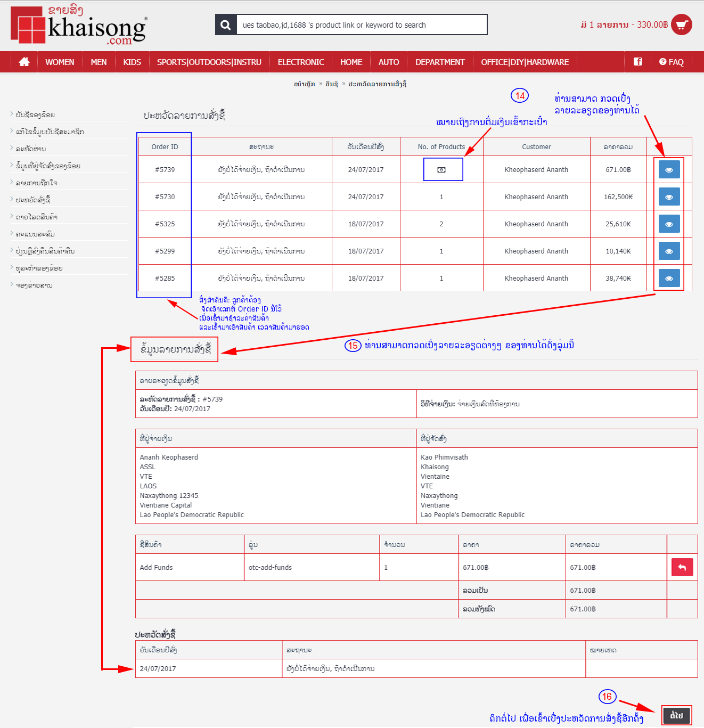Click the red return arrow for Add Funds
704x728 pixels.
[x=682, y=567]
